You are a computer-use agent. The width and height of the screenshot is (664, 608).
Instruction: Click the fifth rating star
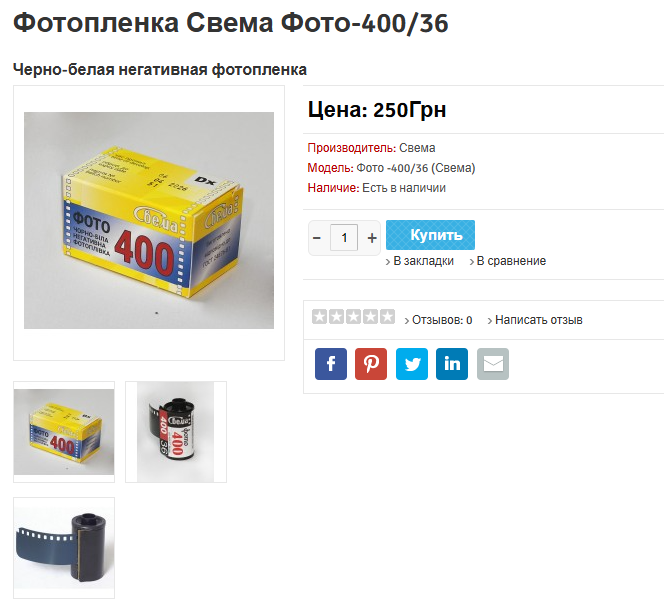click(x=387, y=316)
